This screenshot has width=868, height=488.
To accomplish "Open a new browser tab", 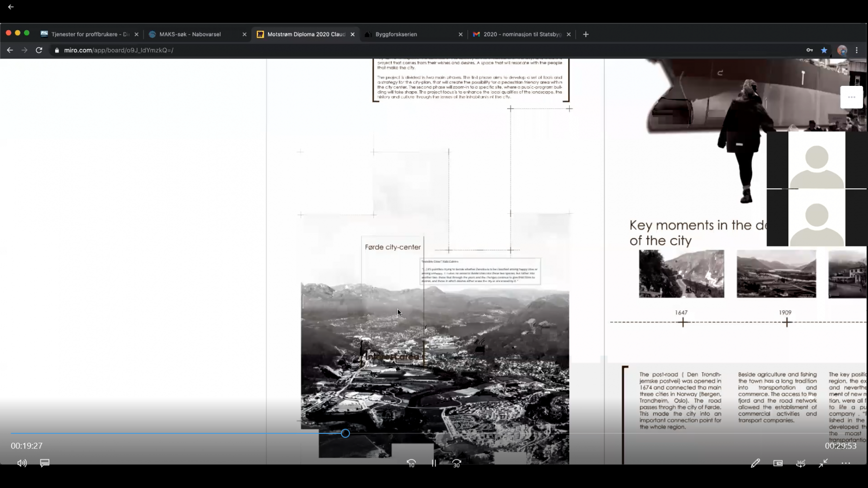I will tap(586, 34).
